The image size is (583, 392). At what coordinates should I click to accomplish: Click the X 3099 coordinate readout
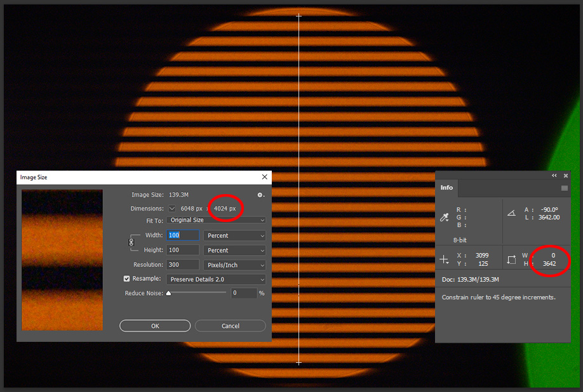[x=473, y=256]
